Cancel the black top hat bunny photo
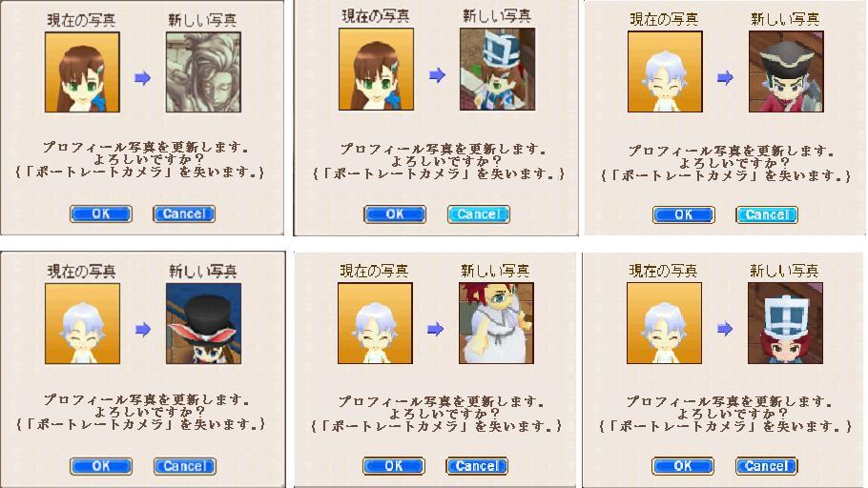The width and height of the screenshot is (868, 488). point(185,466)
